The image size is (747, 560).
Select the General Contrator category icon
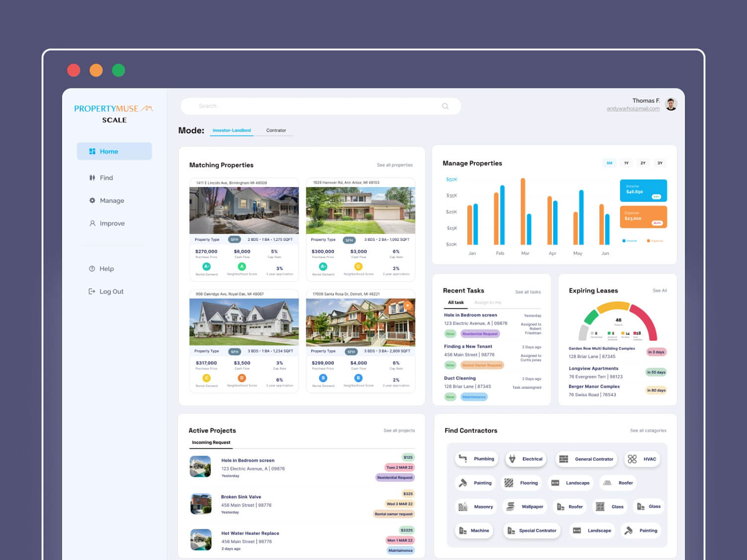(x=564, y=459)
